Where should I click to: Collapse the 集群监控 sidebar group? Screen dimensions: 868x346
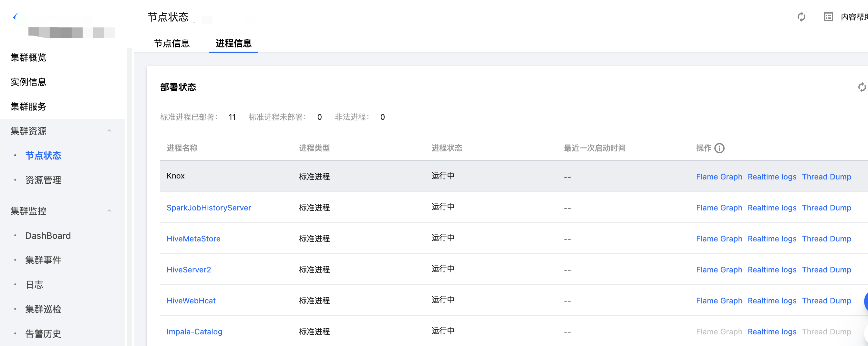109,211
